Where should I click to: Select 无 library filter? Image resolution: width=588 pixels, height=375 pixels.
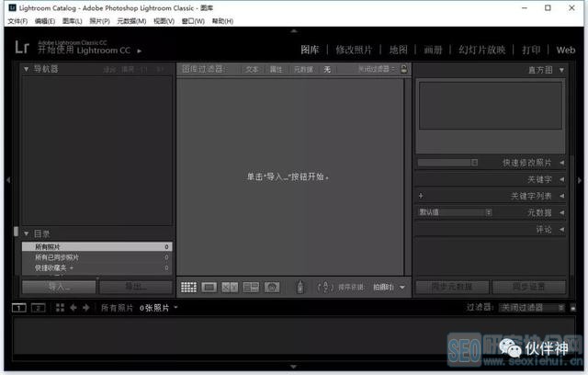(x=327, y=69)
